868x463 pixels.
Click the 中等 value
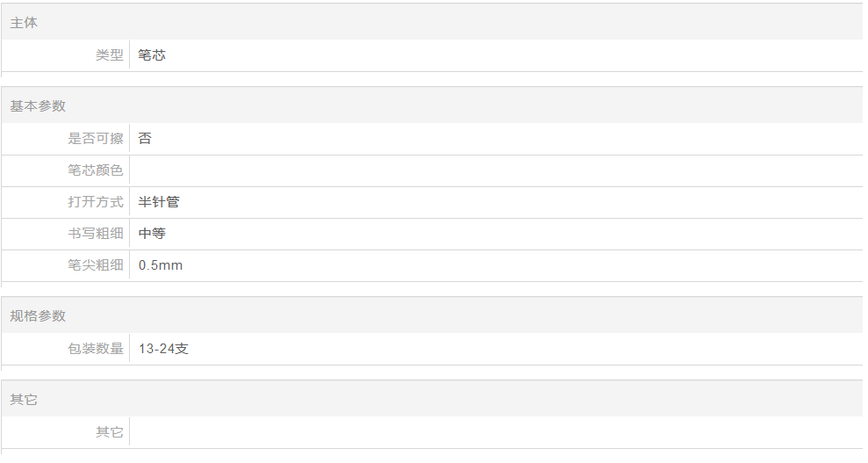click(152, 234)
